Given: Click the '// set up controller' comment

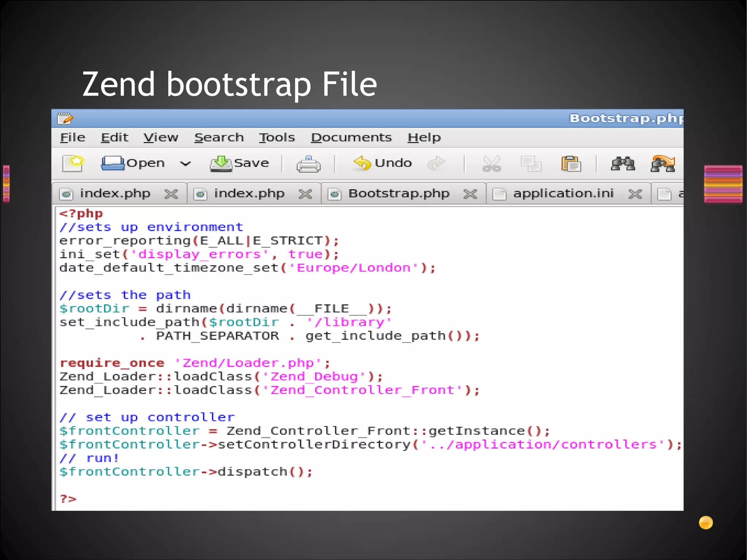Looking at the screenshot, I should pyautogui.click(x=147, y=417).
